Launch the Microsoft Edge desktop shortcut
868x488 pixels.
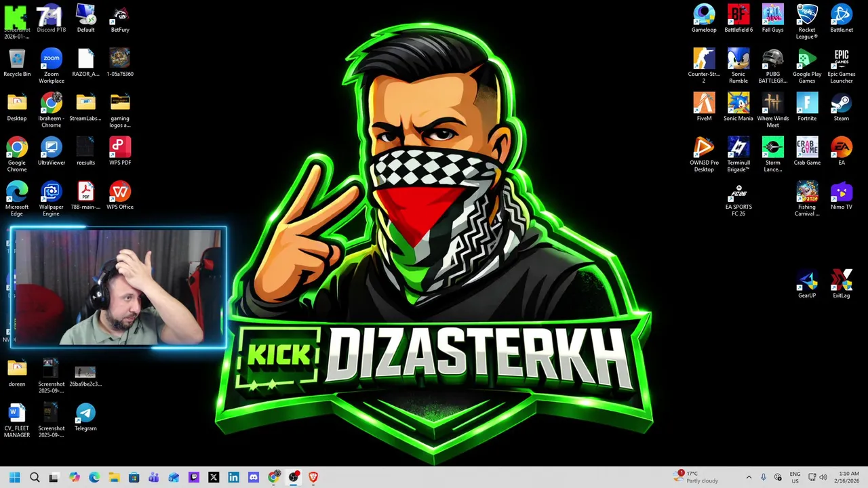[17, 198]
